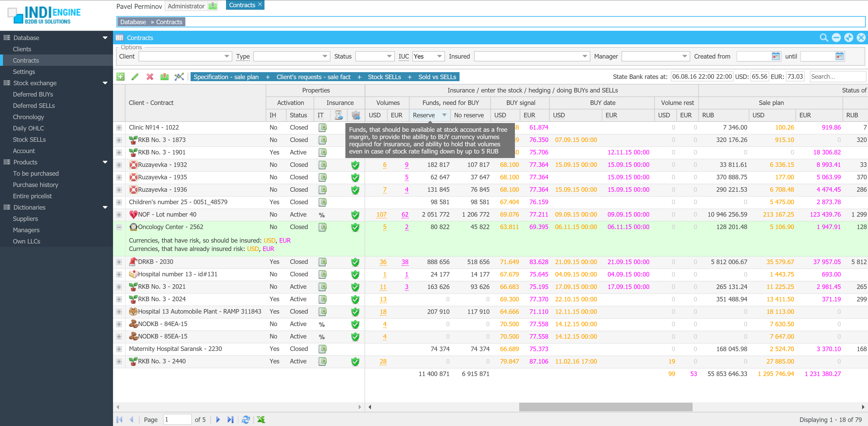Click the red X delete icon
The height and width of the screenshot is (426, 868).
[x=150, y=77]
